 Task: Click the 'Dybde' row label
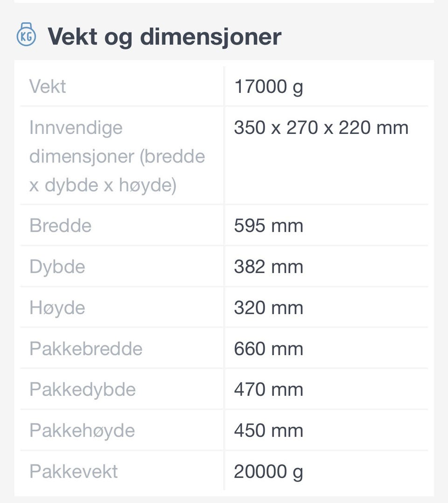pos(57,267)
